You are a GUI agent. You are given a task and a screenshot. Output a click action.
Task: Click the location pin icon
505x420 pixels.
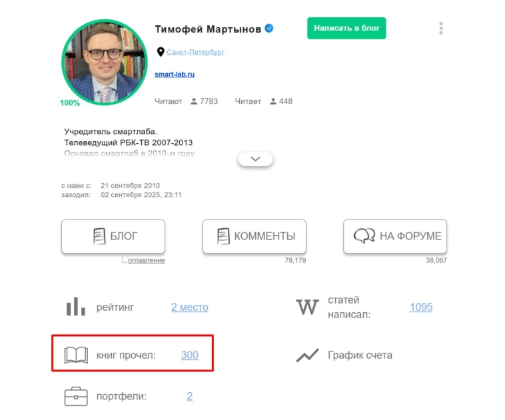pyautogui.click(x=161, y=52)
